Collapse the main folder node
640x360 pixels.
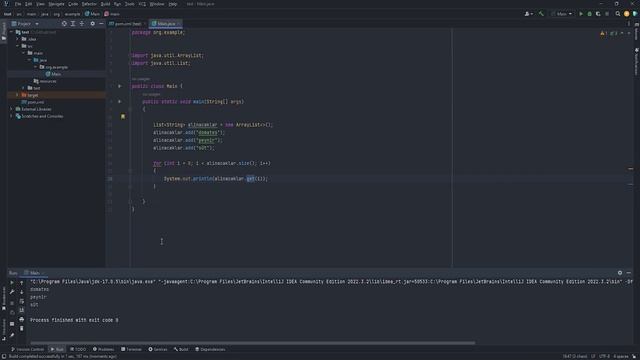click(24, 53)
